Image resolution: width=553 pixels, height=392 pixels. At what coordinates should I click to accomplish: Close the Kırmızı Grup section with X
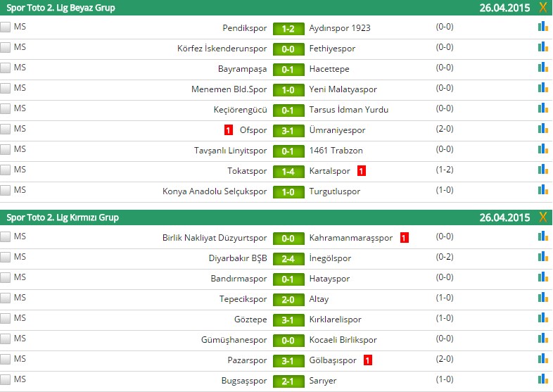pos(542,217)
